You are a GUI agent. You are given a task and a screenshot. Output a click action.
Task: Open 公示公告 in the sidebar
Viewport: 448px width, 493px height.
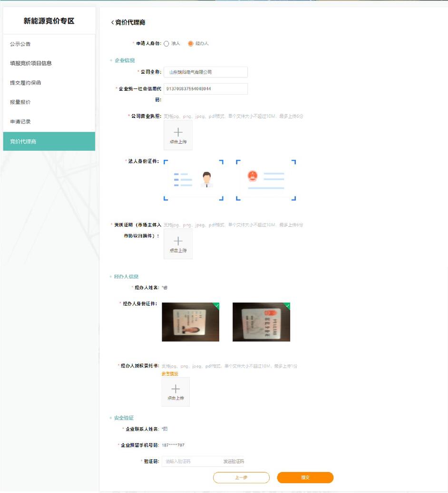[20, 44]
